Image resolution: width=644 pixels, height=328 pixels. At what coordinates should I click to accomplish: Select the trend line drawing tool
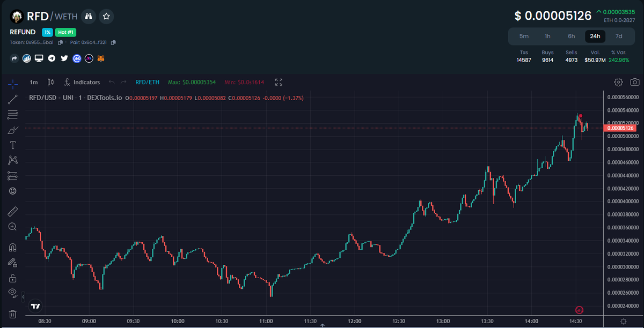click(x=13, y=99)
